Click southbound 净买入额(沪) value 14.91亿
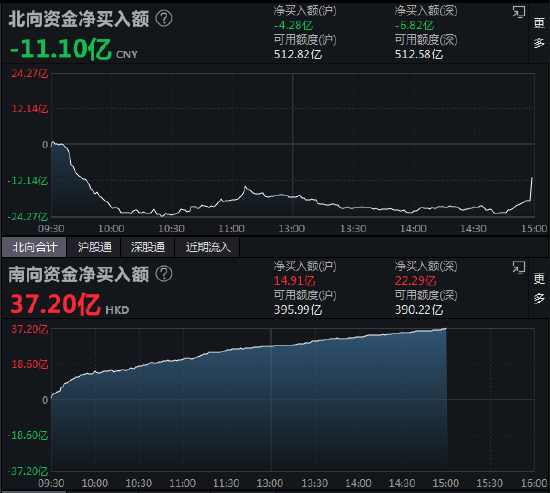This screenshot has height=493, width=550. (x=294, y=281)
